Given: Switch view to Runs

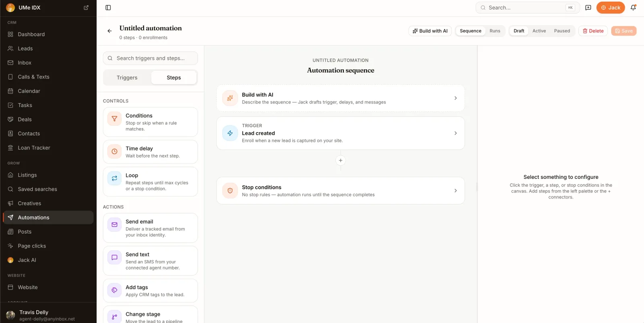Looking at the screenshot, I should click(495, 31).
